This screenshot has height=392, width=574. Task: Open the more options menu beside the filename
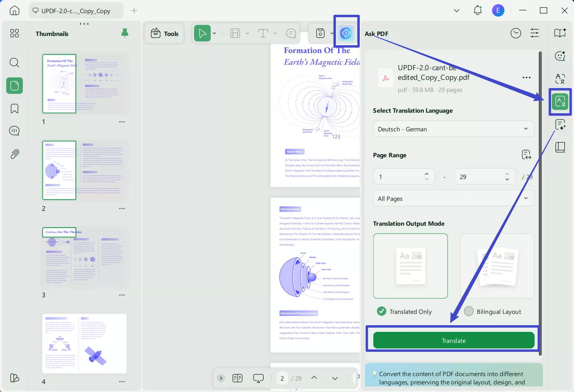coord(526,77)
